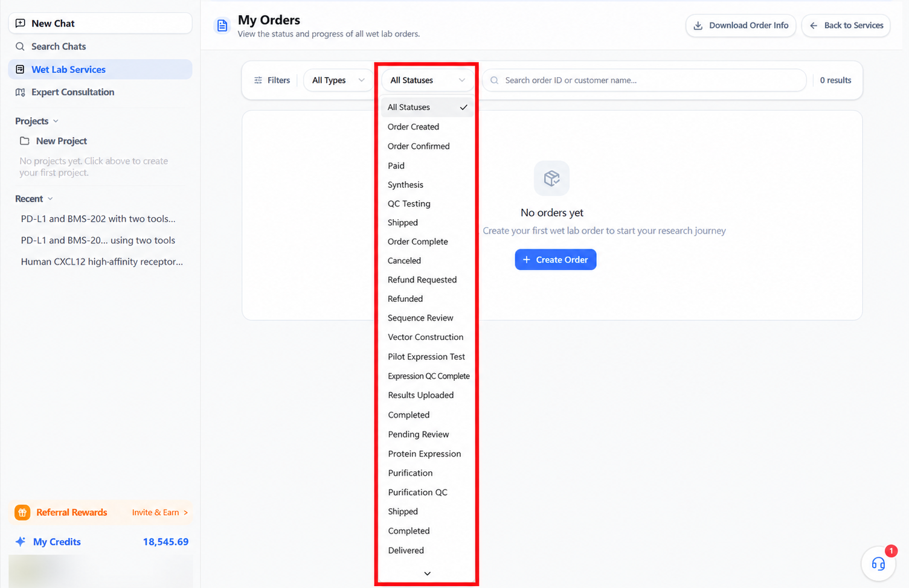Select Canceled status

point(427,261)
